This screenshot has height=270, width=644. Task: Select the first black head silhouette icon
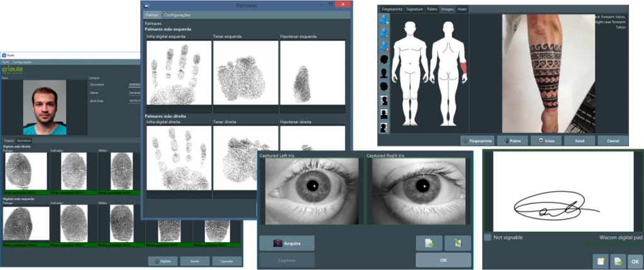[x=383, y=60]
